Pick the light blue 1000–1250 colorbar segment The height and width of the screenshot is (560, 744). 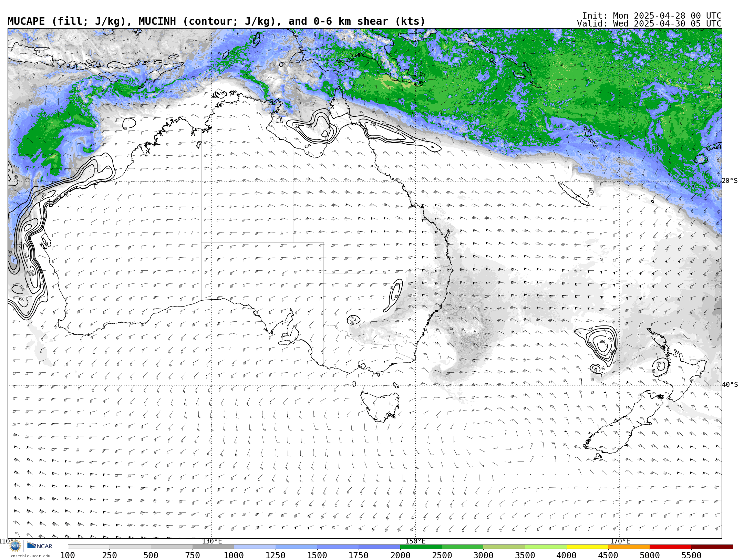click(255, 547)
